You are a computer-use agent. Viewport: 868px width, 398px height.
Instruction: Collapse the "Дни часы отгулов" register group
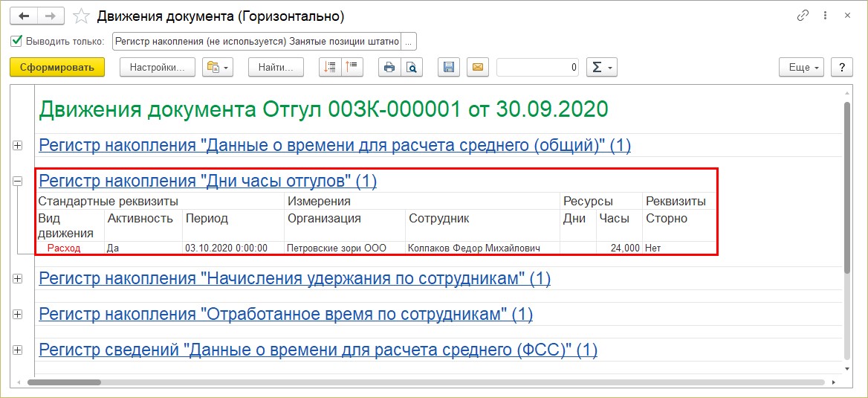pos(17,181)
